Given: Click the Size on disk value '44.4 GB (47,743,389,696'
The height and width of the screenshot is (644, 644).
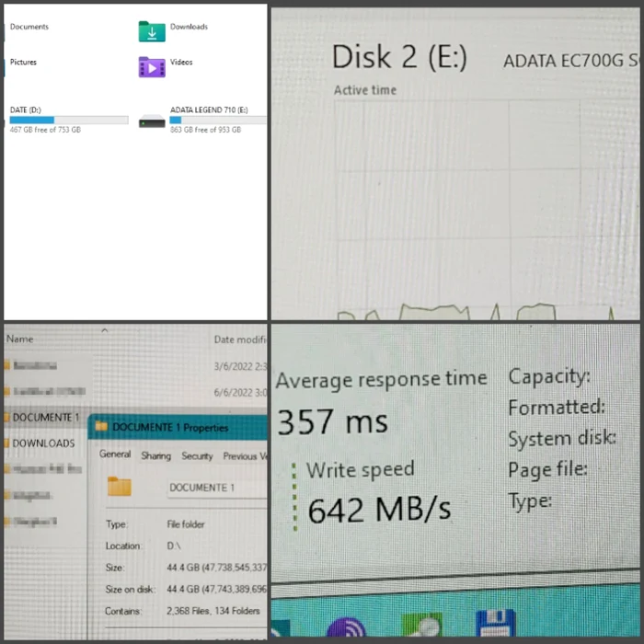Looking at the screenshot, I should tap(217, 589).
